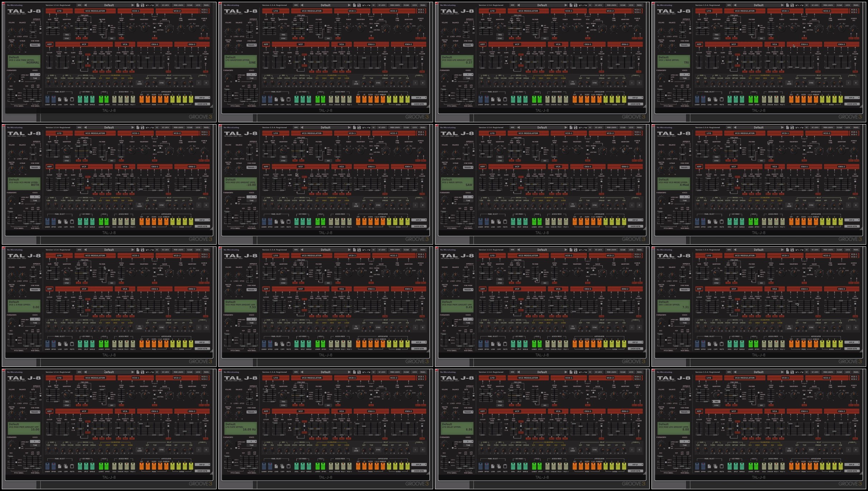This screenshot has width=868, height=491.
Task: Open the TRIGGER sync mode dropdown in the SINE frame
Action: tap(251, 45)
